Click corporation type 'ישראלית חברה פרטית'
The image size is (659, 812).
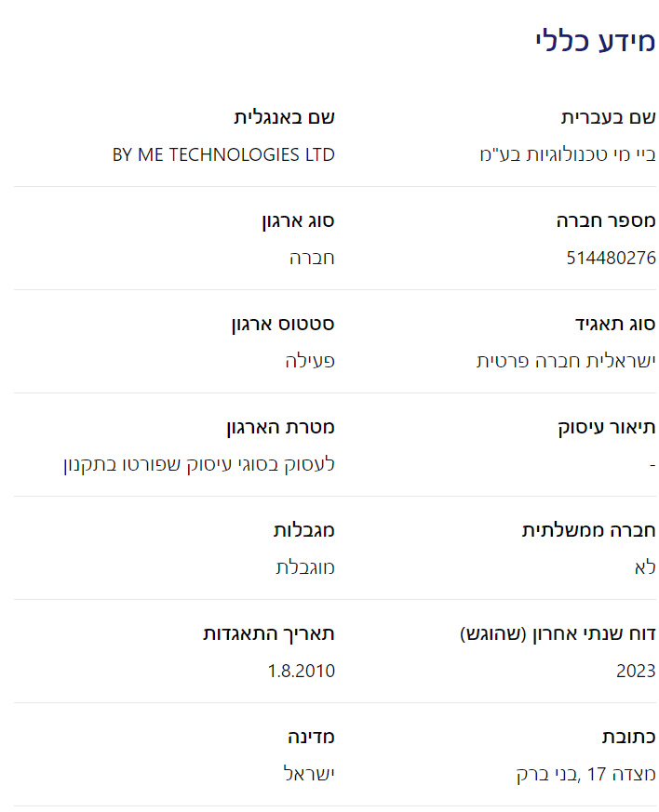(566, 362)
